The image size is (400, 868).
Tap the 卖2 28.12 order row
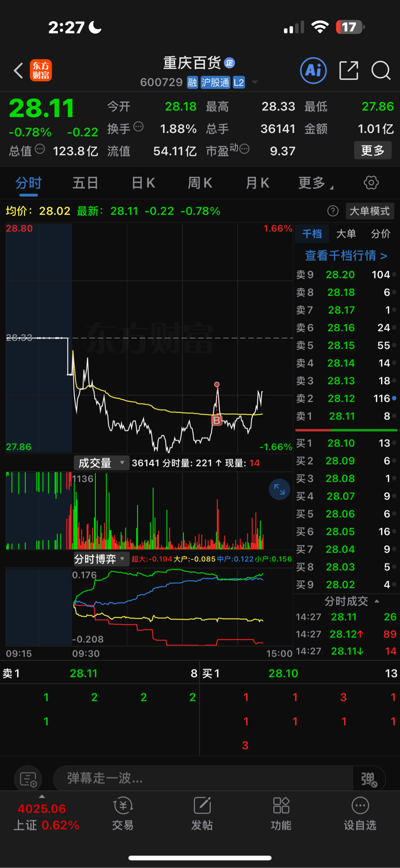pyautogui.click(x=346, y=398)
